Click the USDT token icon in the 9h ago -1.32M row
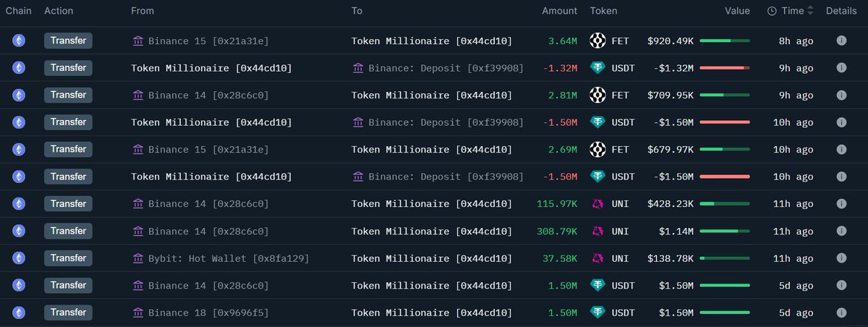 (597, 68)
